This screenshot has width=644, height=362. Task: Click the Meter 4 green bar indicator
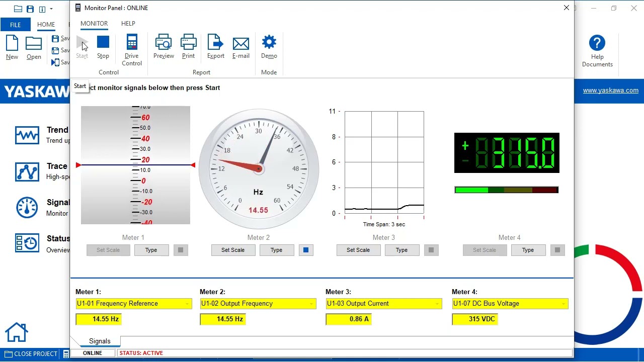(x=506, y=190)
